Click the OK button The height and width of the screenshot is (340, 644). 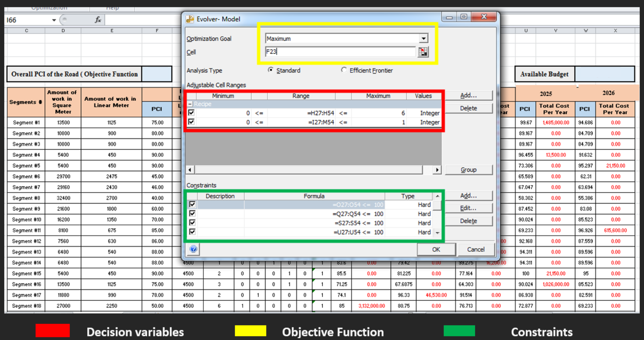(x=436, y=250)
